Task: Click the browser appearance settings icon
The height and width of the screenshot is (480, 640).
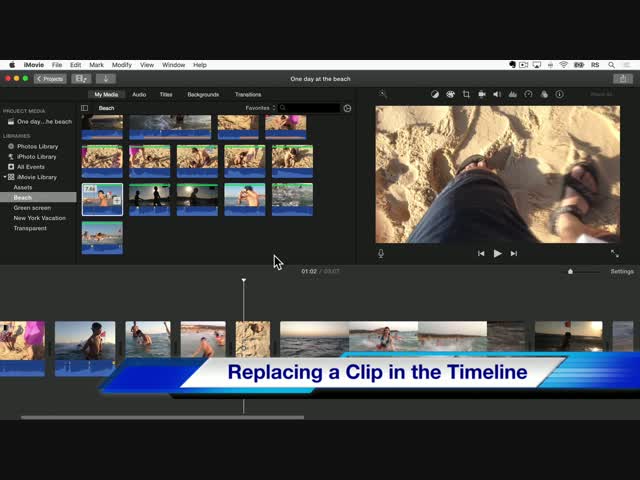Action: (347, 108)
